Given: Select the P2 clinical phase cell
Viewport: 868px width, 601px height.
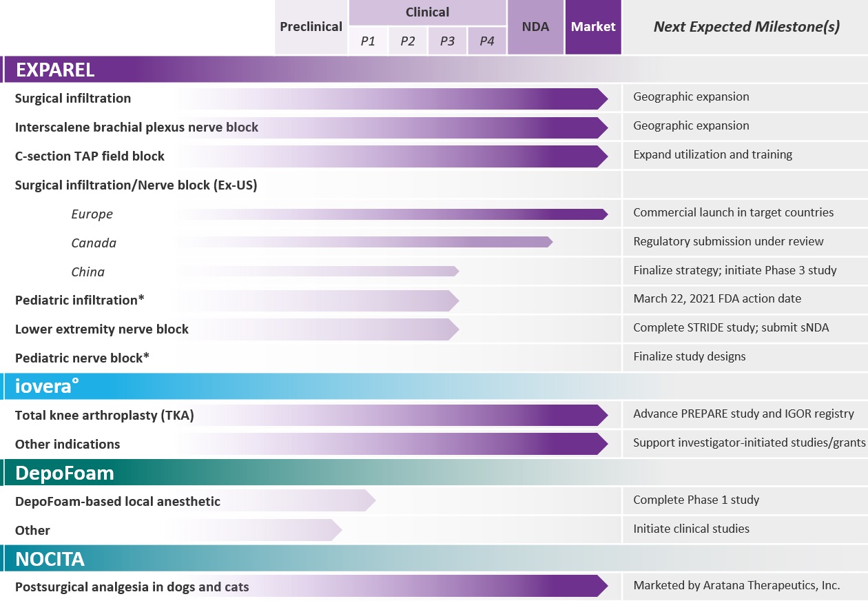Looking at the screenshot, I should (x=408, y=41).
